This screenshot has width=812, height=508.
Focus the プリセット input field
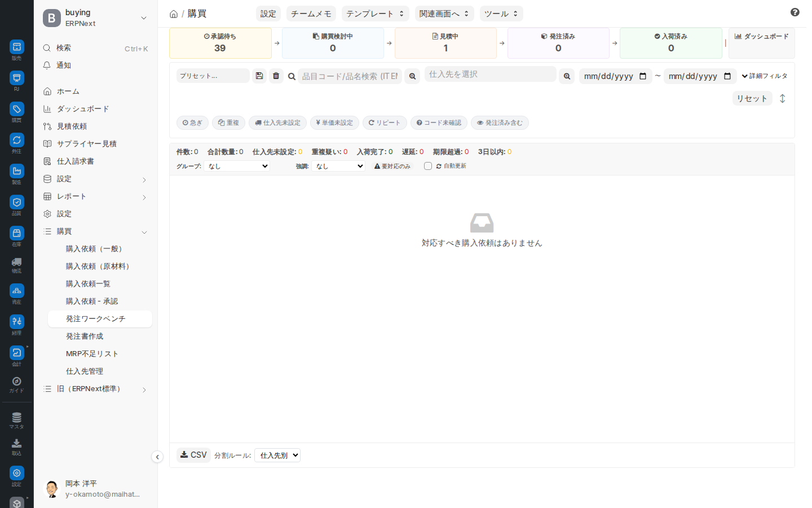coord(213,76)
